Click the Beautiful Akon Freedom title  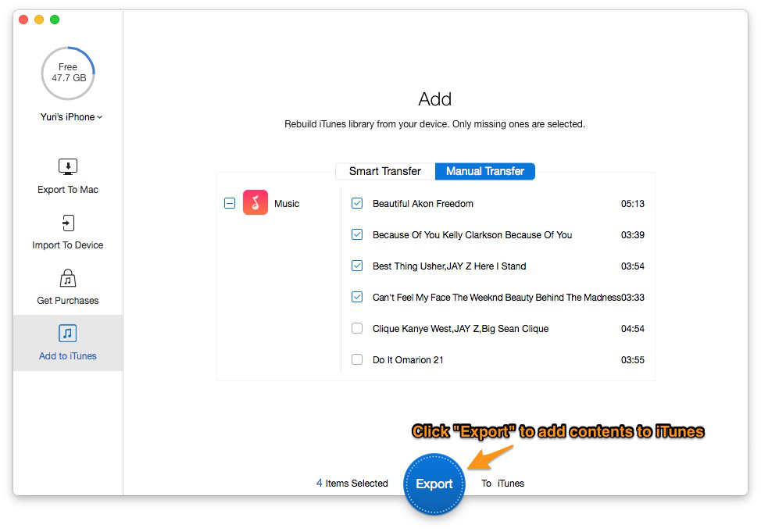(423, 204)
